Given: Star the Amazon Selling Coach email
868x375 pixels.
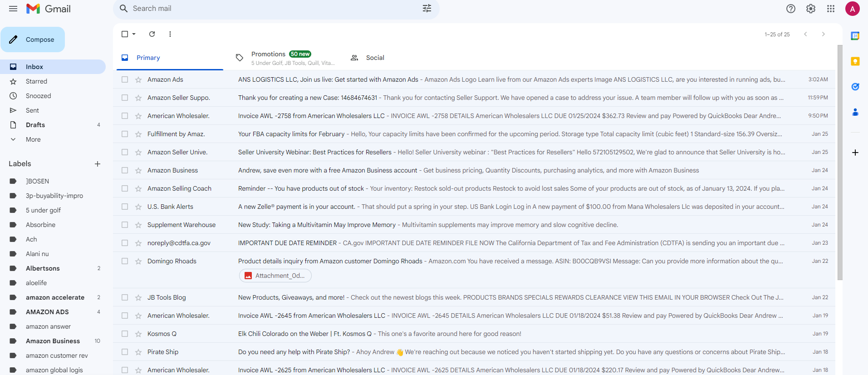Looking at the screenshot, I should [x=138, y=188].
